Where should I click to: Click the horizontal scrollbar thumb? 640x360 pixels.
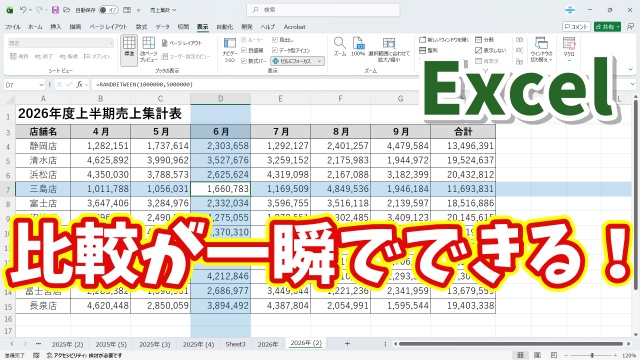pos(511,344)
